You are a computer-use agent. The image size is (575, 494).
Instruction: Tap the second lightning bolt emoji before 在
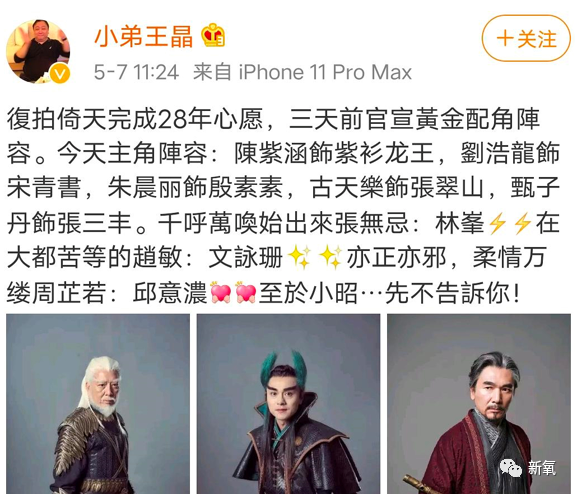coord(523,223)
